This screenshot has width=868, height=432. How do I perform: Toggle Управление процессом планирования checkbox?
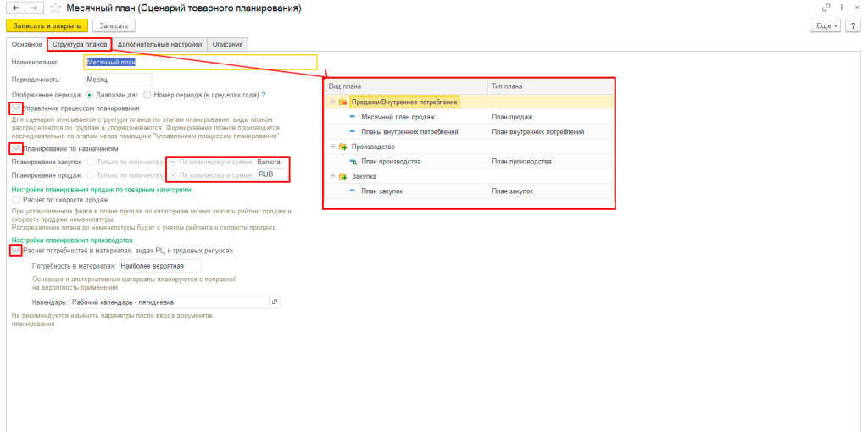(x=16, y=108)
